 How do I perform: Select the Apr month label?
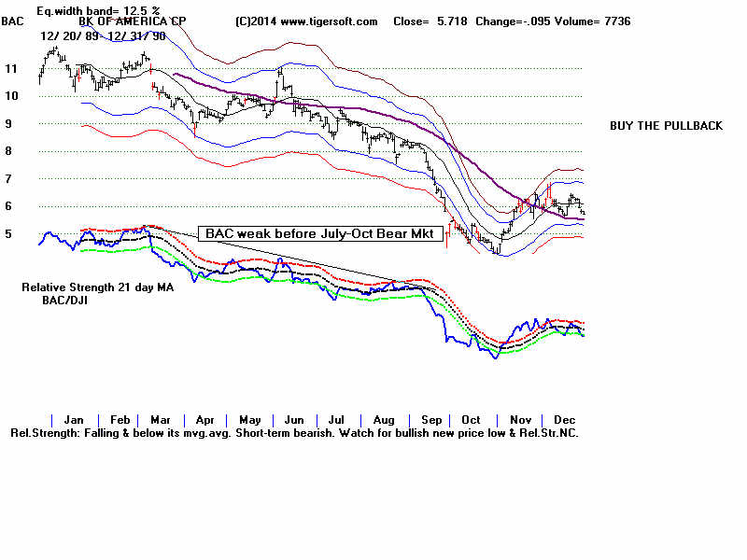click(204, 420)
